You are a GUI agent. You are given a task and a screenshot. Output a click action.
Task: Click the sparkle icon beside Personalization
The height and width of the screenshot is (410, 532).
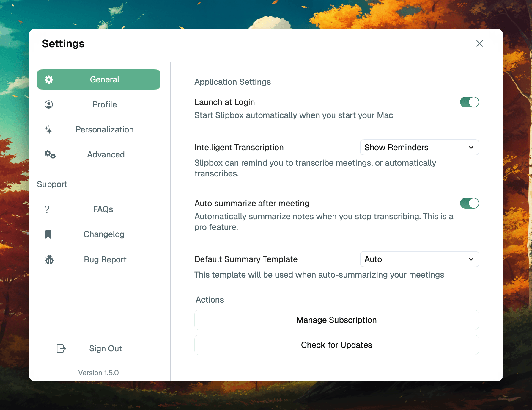point(49,129)
